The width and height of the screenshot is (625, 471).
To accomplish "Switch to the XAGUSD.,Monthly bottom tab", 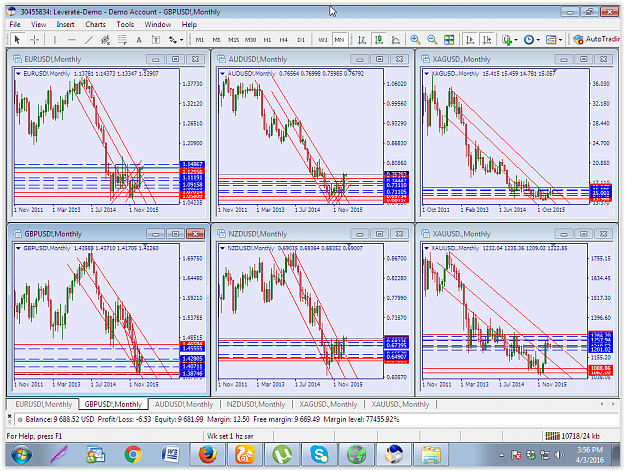I will pyautogui.click(x=328, y=404).
